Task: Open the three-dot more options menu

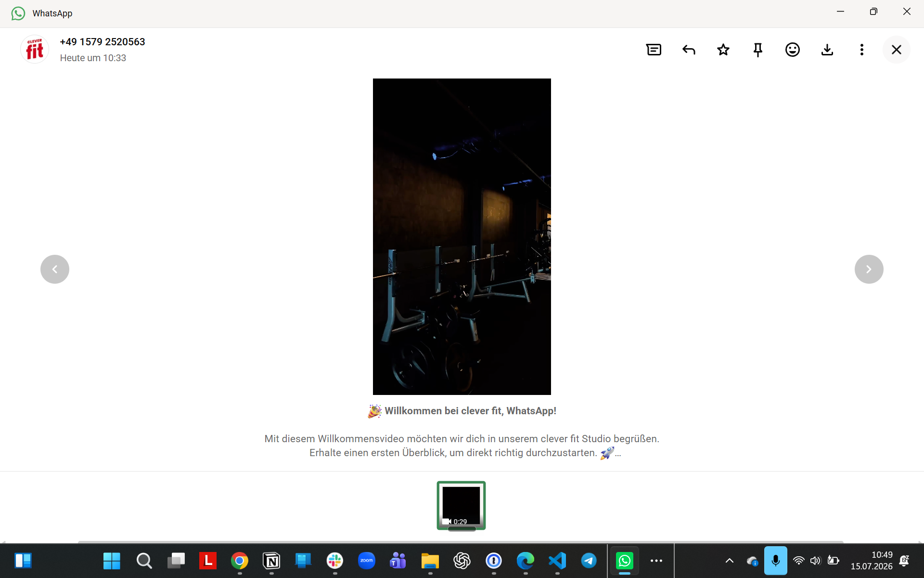Action: pos(862,50)
